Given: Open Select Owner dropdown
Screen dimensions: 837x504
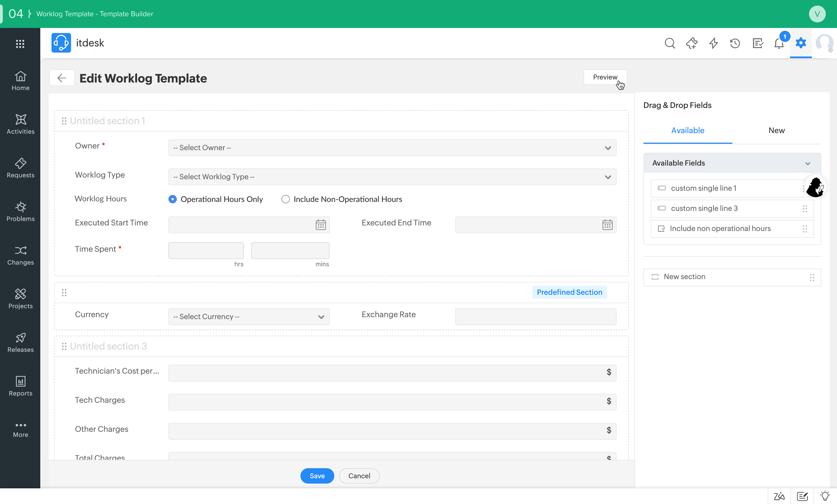Looking at the screenshot, I should [392, 148].
